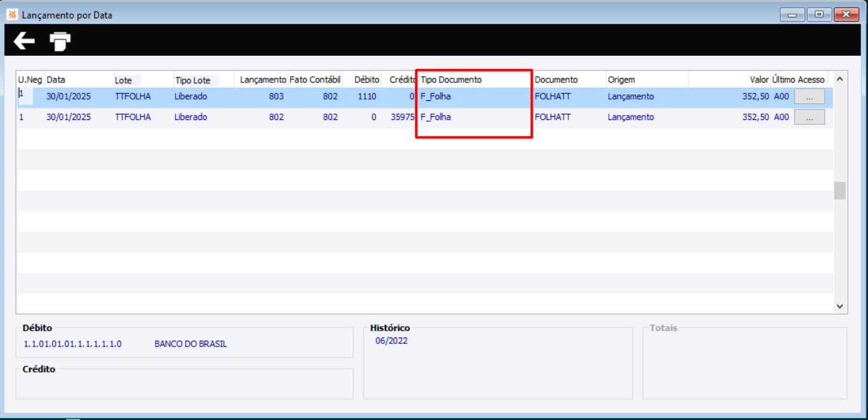The width and height of the screenshot is (868, 420).
Task: Click the U.Neg column header
Action: pyautogui.click(x=30, y=80)
